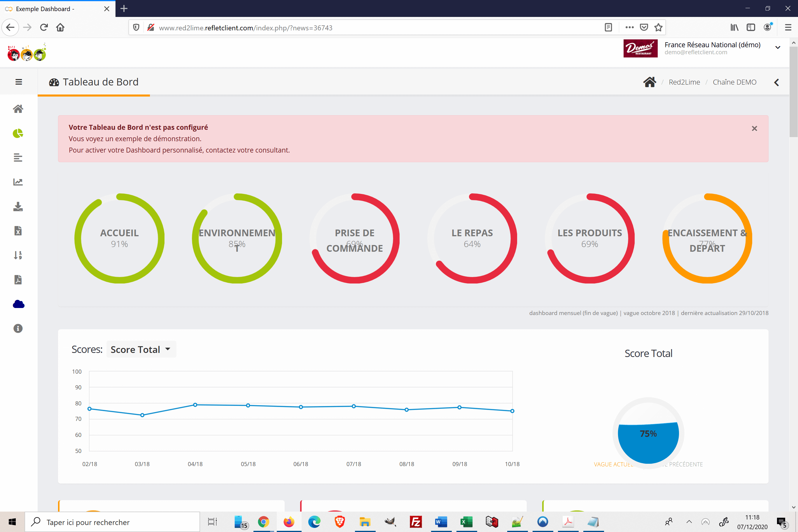
Task: Open the PDF file sidebar icon
Action: [18, 280]
